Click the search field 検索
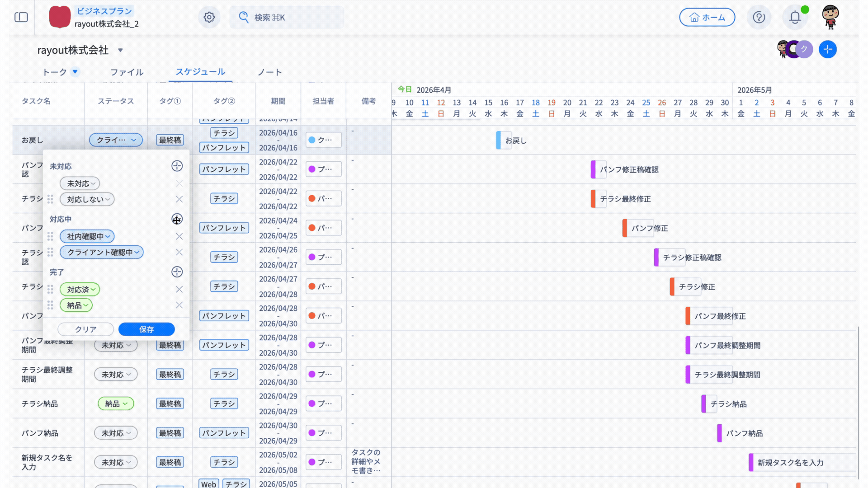 (287, 17)
